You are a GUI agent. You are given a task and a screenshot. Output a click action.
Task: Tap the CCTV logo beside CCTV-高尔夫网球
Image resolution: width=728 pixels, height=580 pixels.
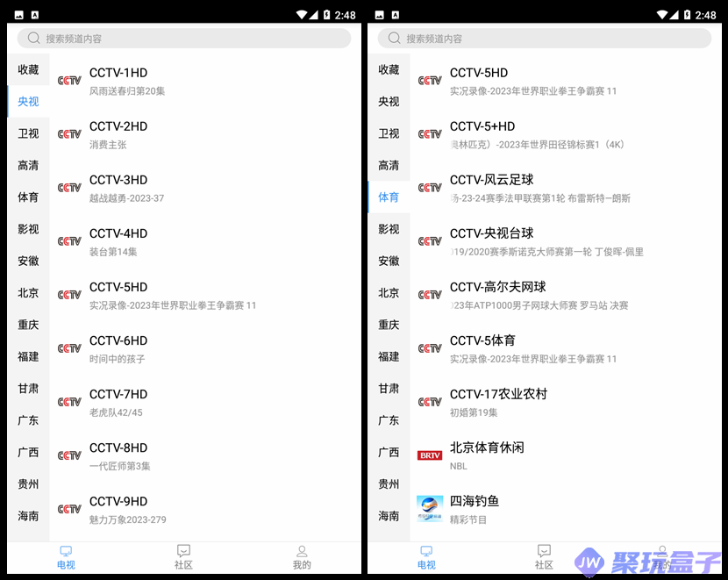(x=430, y=295)
